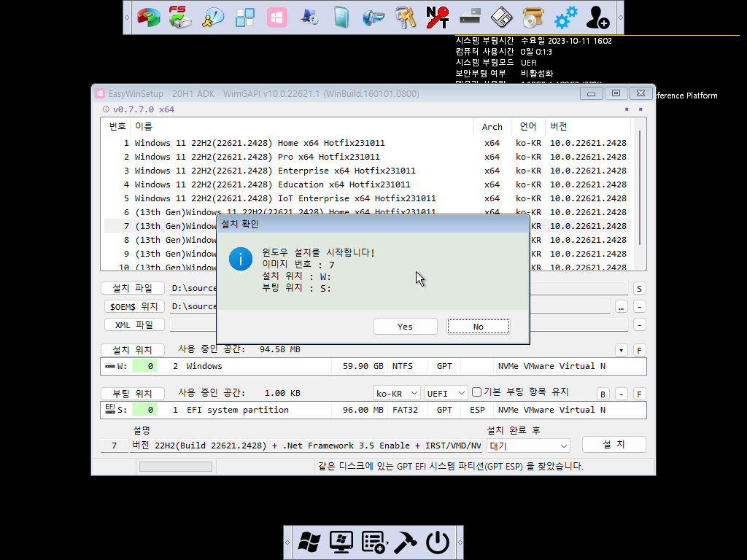747x560 pixels.
Task: Select row 4 Windows 11 Education x64
Action: pos(368,184)
